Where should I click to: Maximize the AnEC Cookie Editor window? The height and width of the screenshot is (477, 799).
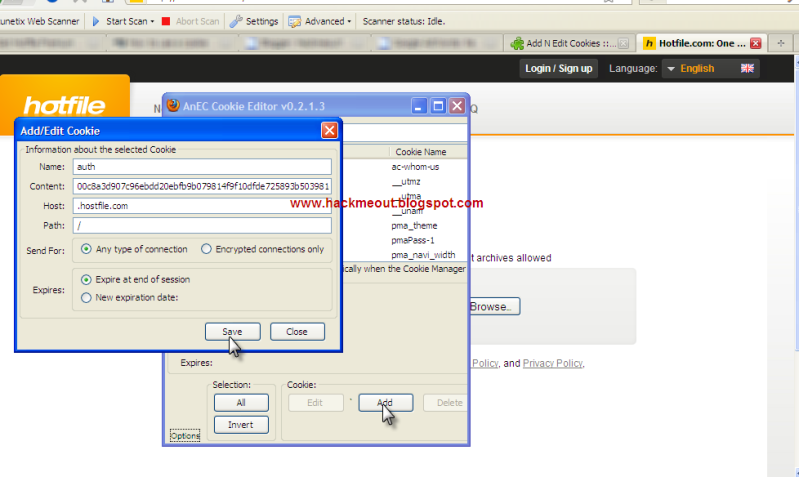[x=438, y=106]
